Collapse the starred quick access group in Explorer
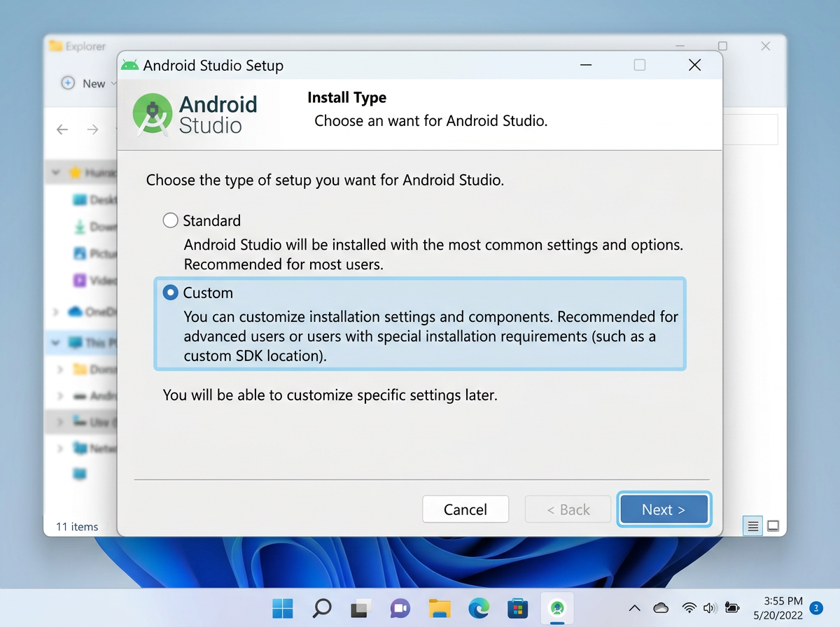 (56, 172)
